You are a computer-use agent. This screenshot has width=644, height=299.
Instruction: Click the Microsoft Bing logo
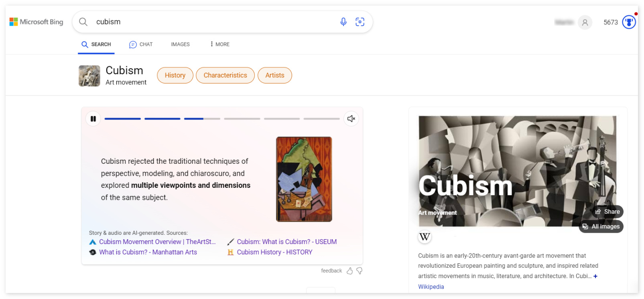click(37, 22)
